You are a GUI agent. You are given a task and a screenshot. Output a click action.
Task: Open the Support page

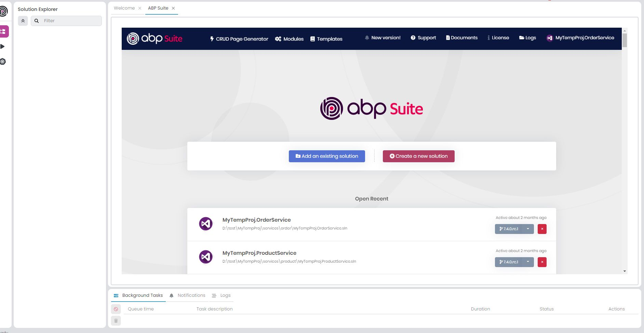423,38
